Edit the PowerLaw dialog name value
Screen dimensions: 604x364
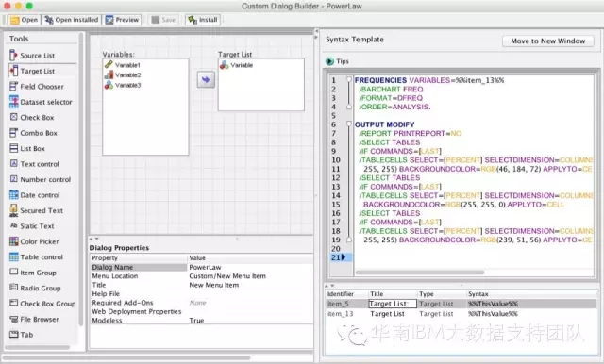point(205,267)
